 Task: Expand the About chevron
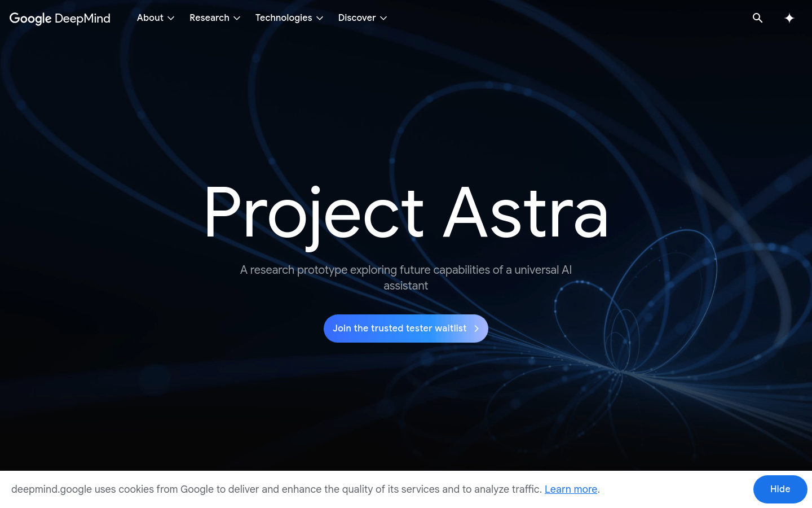click(171, 18)
